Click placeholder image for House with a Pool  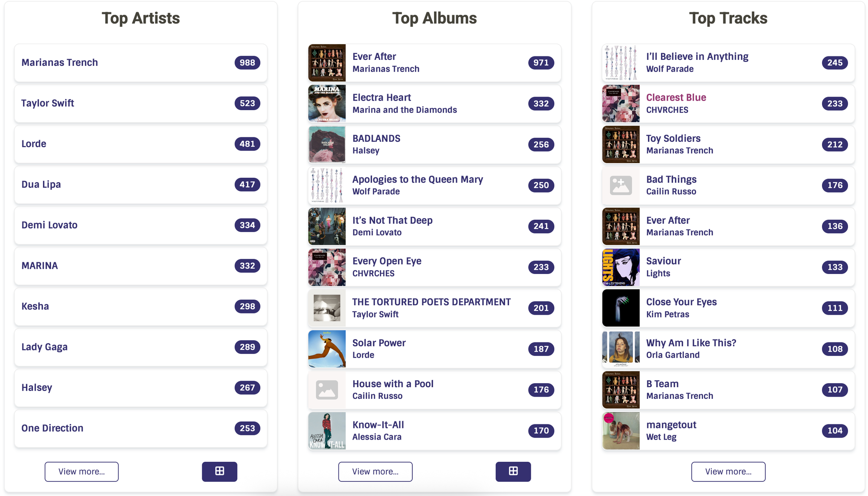click(x=327, y=390)
